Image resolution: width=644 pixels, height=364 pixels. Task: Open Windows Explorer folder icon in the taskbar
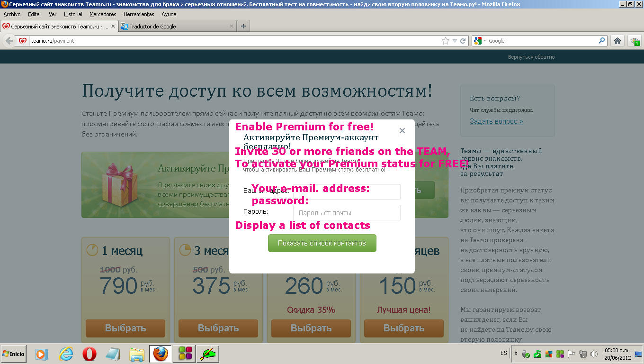pos(137,354)
